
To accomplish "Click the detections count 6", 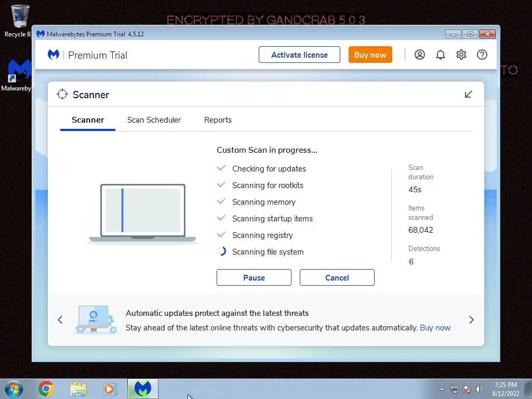I will pyautogui.click(x=411, y=262).
